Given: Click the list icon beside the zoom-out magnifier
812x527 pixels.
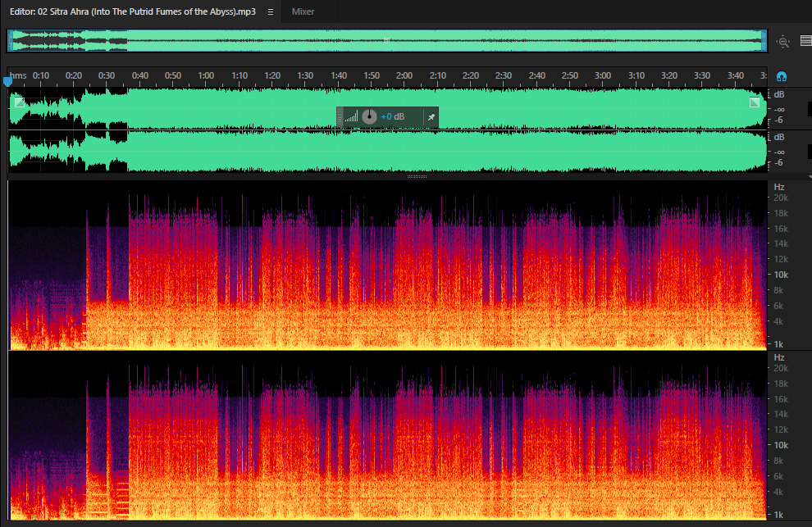Looking at the screenshot, I should (805, 40).
